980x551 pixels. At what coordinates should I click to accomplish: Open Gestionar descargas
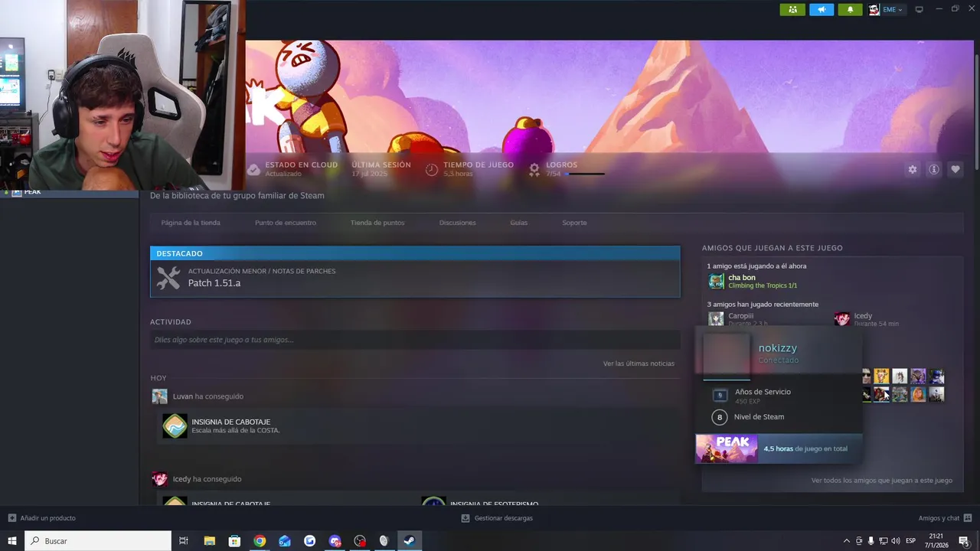coord(497,518)
